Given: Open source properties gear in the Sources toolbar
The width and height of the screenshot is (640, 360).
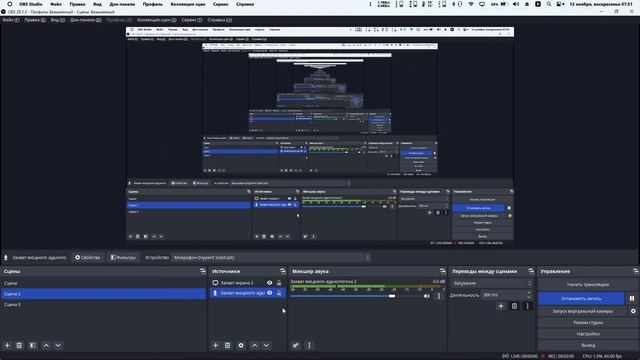Looking at the screenshot, I should pos(241,345).
